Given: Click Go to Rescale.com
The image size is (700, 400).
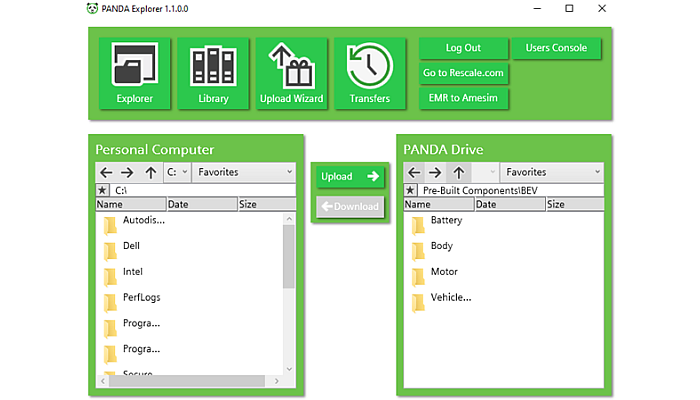Looking at the screenshot, I should pos(463,73).
